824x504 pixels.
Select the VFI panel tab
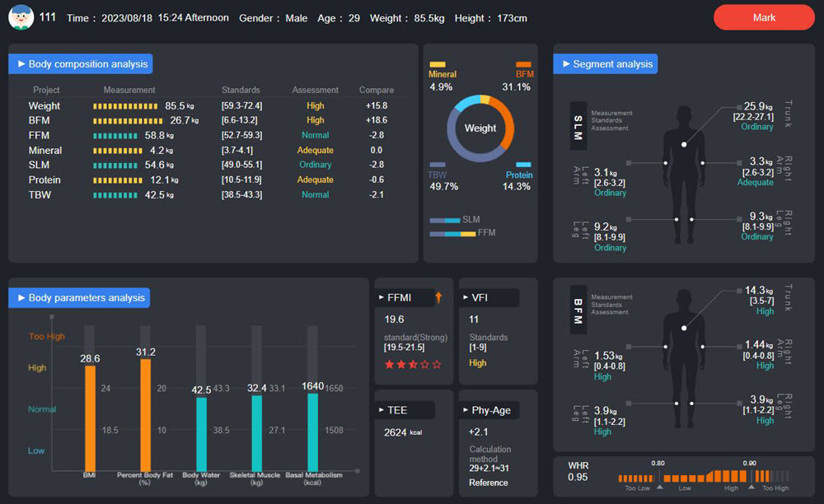tap(489, 297)
